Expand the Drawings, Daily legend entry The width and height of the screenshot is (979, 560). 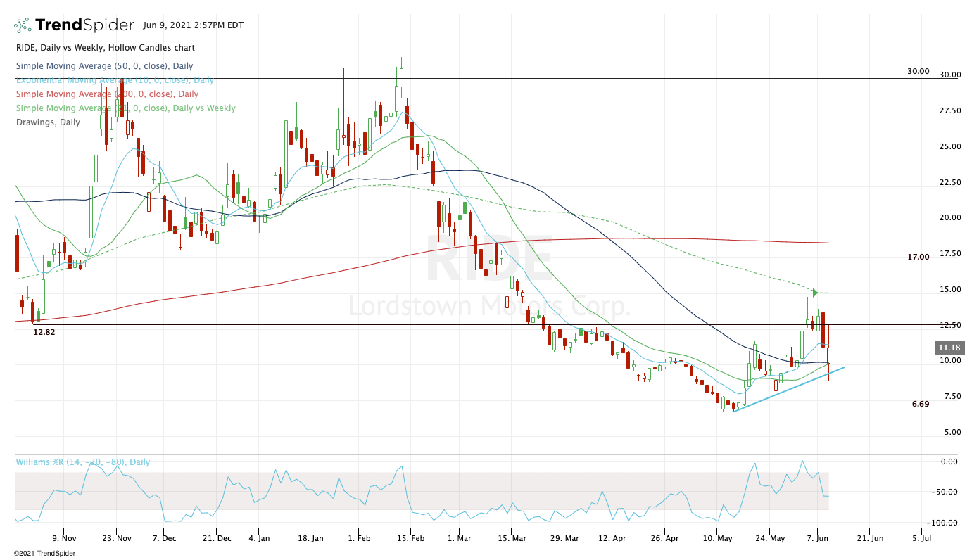[47, 122]
